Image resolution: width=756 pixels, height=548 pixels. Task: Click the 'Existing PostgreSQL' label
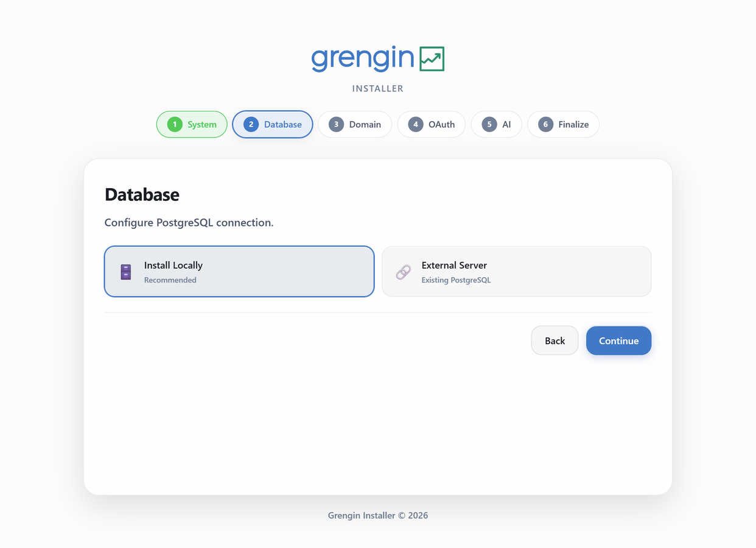456,280
